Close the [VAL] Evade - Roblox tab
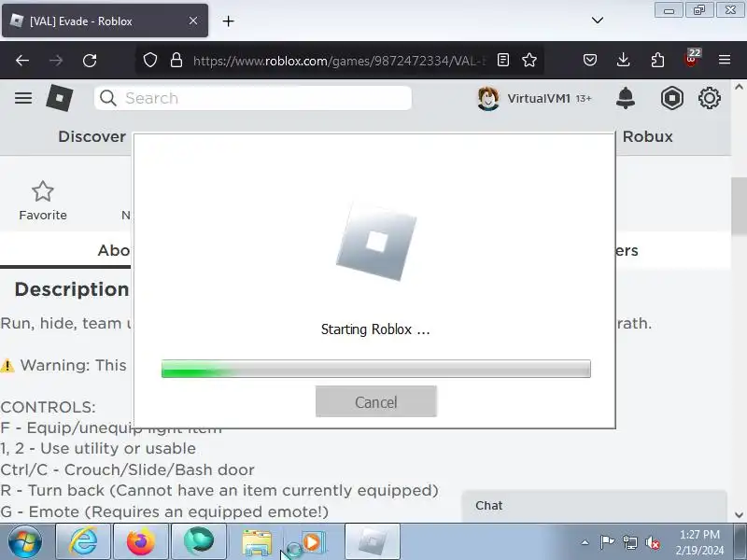Image resolution: width=747 pixels, height=560 pixels. click(x=193, y=21)
